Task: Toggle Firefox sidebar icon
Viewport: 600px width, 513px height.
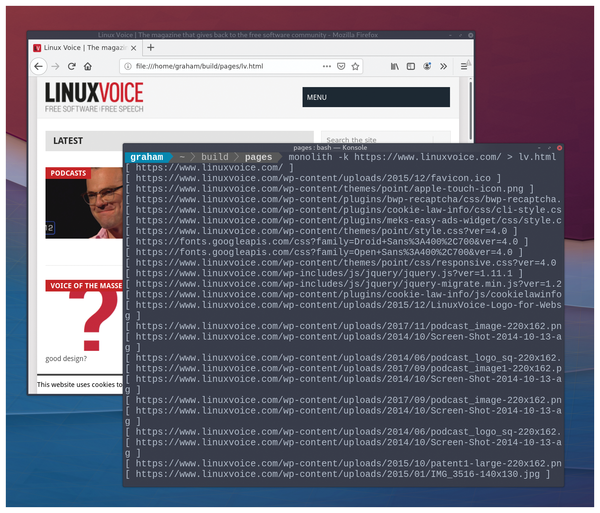Action: pyautogui.click(x=411, y=66)
